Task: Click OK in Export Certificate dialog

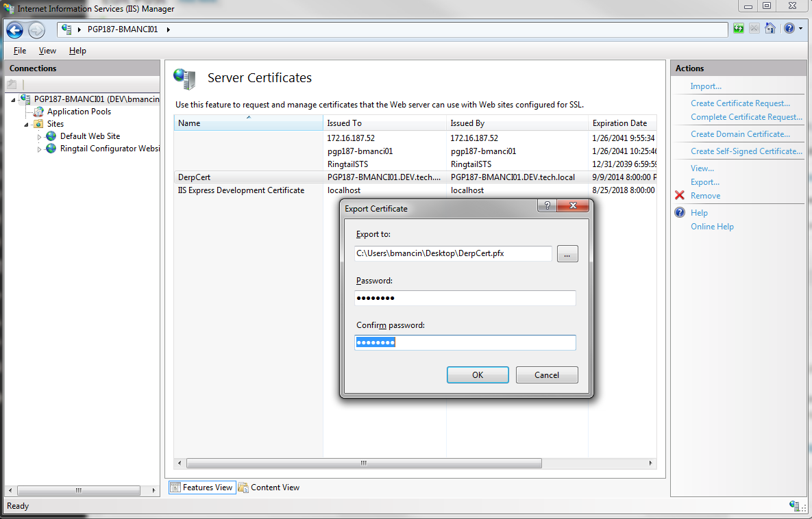Action: click(478, 375)
